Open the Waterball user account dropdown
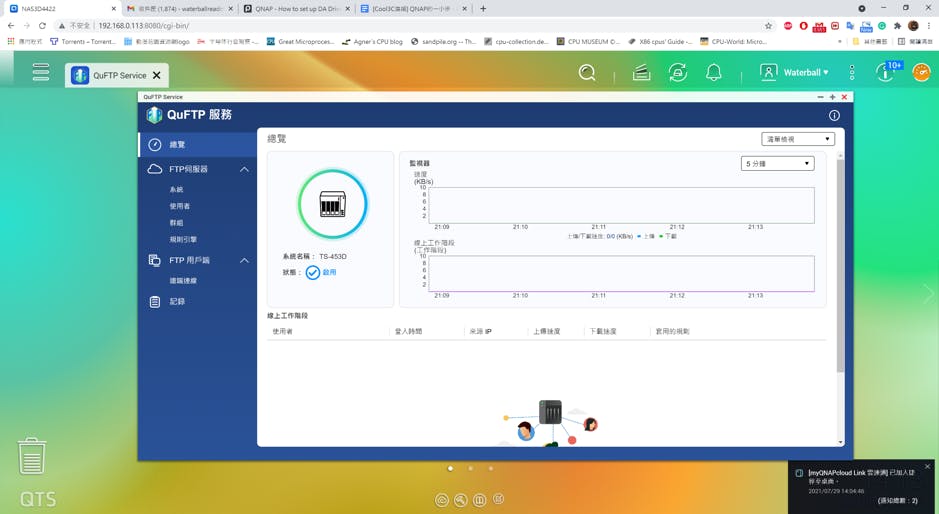 click(x=795, y=73)
